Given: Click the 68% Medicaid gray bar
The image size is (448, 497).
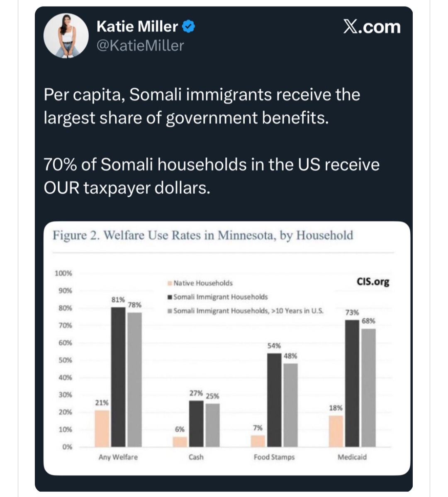Looking at the screenshot, I should tap(368, 388).
